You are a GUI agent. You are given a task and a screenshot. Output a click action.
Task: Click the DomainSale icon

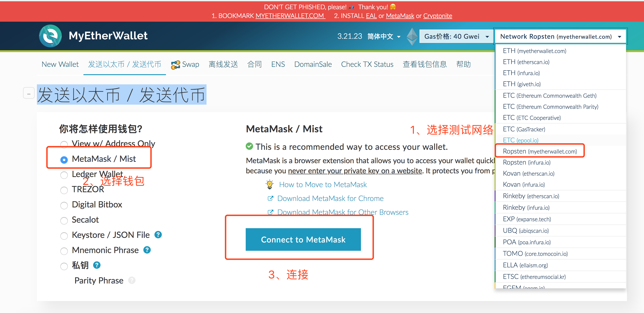[x=313, y=65]
